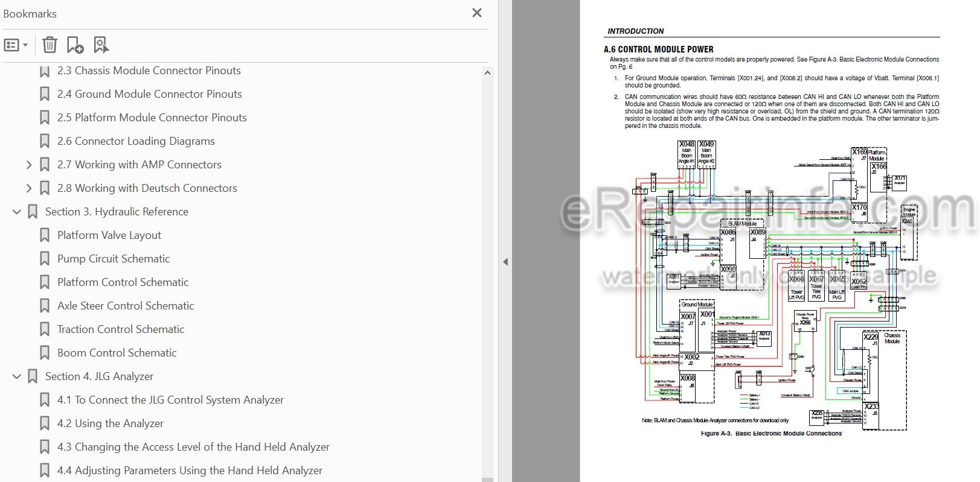
Task: Add a new bookmark
Action: (x=75, y=45)
